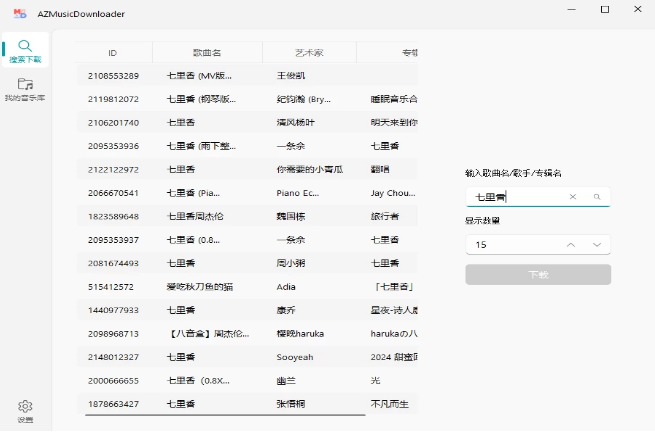This screenshot has width=655, height=433.
Task: Click artist cell ending with haruka
Action: (300, 334)
